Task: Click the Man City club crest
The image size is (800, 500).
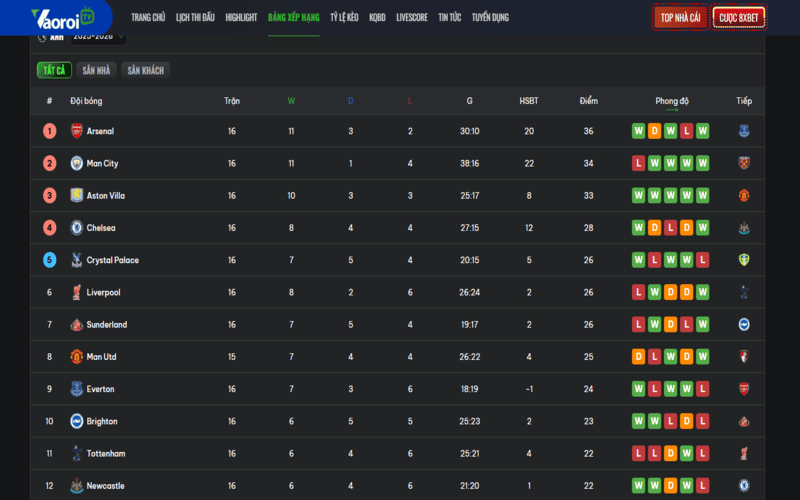Action: pyautogui.click(x=77, y=163)
